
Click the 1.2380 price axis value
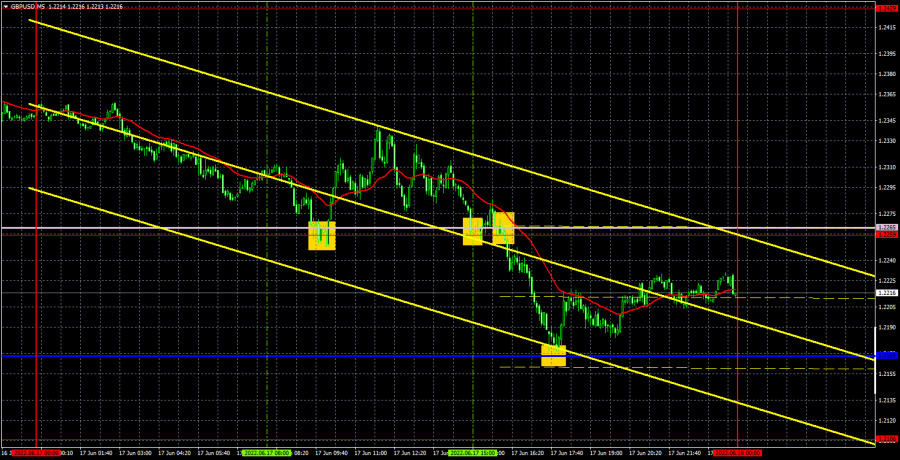[x=886, y=74]
